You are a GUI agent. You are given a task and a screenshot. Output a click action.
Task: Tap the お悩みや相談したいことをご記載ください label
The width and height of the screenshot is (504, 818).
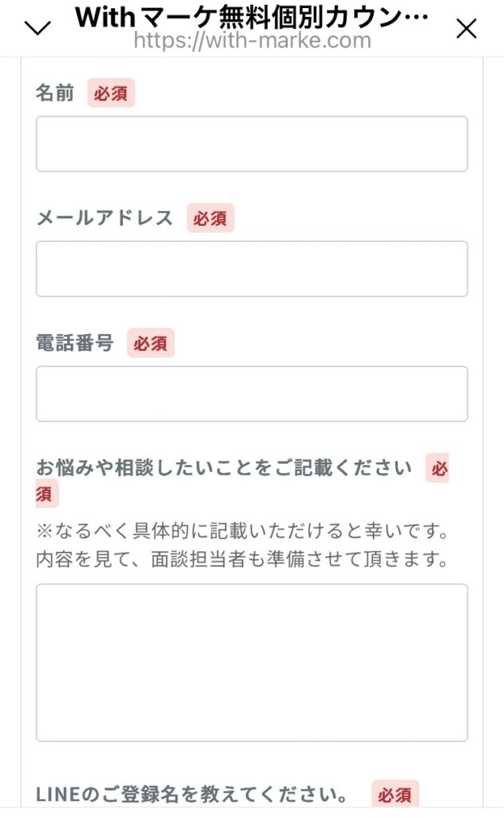[x=224, y=468]
